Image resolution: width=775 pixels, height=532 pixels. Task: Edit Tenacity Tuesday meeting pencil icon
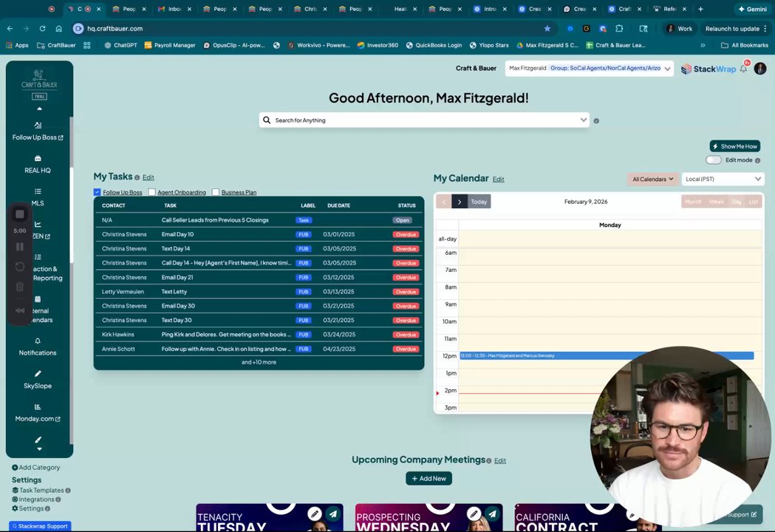click(314, 514)
